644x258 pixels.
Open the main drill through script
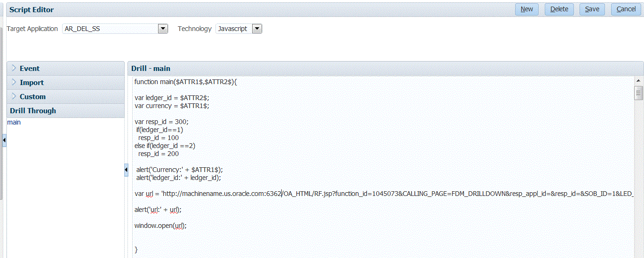[14, 122]
